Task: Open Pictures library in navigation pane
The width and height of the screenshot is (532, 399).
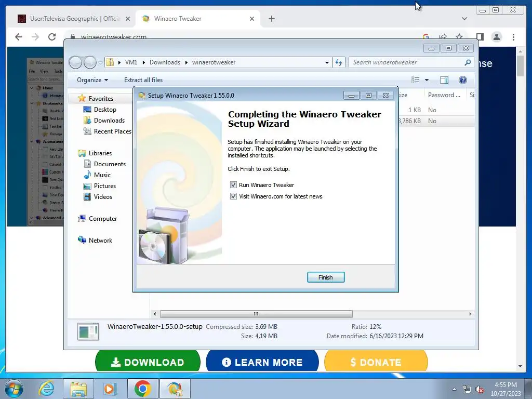Action: (104, 186)
